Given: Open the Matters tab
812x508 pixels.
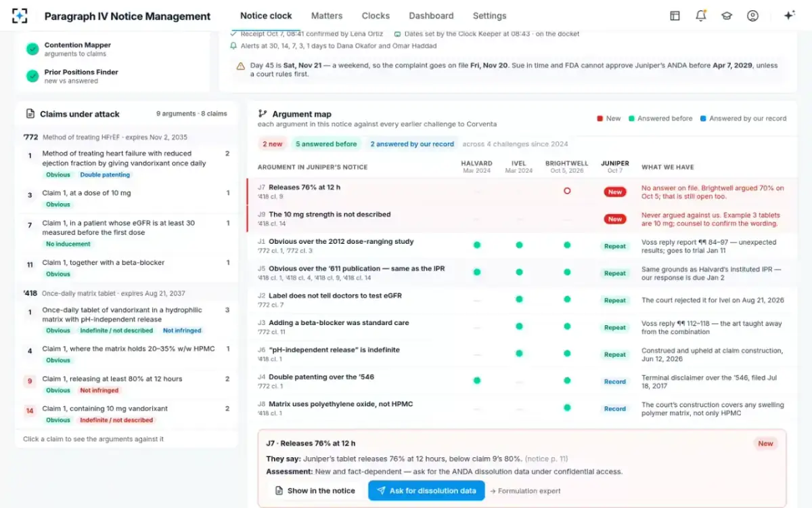Looking at the screenshot, I should coord(327,16).
